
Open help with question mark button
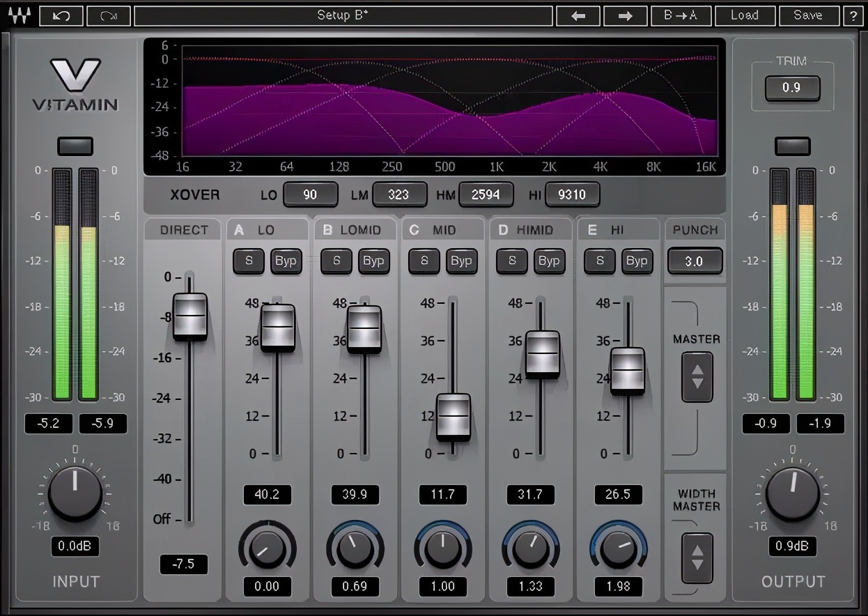[x=853, y=15]
